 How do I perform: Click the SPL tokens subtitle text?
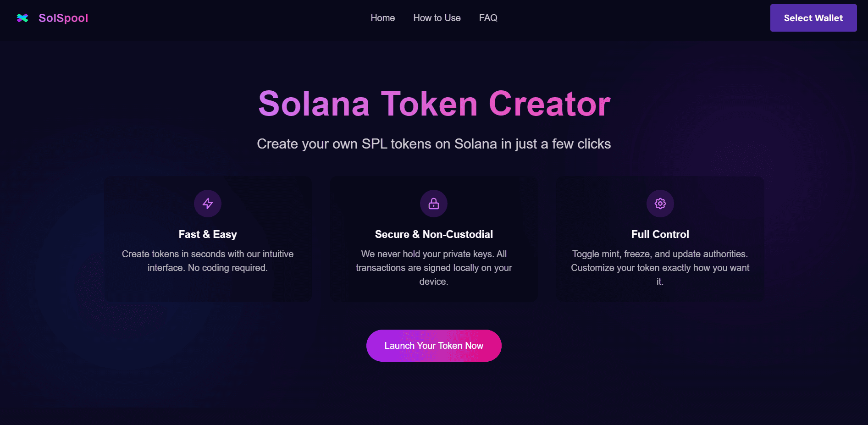click(434, 144)
